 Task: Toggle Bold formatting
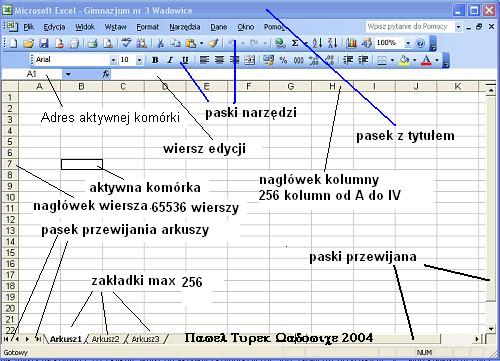(155, 60)
